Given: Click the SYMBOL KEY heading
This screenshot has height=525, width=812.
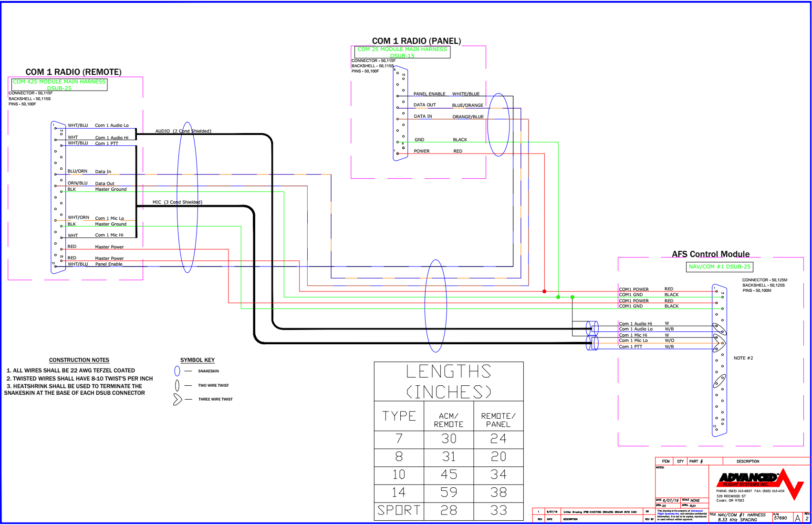Looking at the screenshot, I should (x=198, y=360).
